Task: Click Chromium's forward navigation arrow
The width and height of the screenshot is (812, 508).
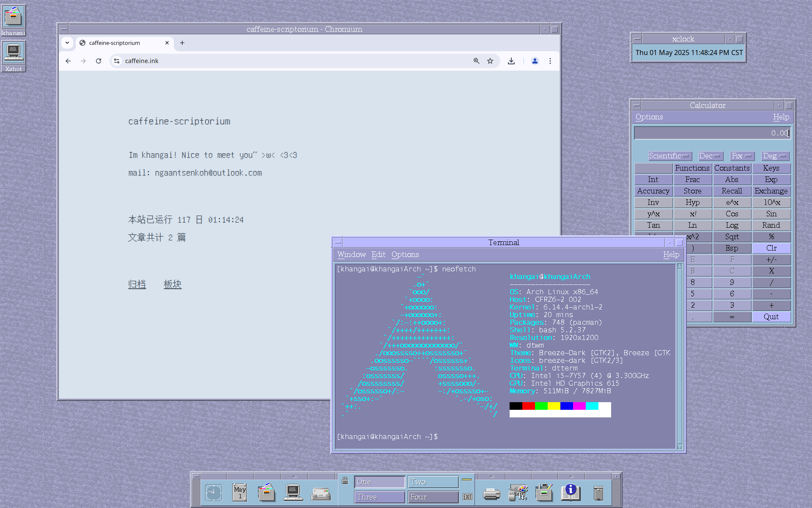Action: (x=83, y=61)
